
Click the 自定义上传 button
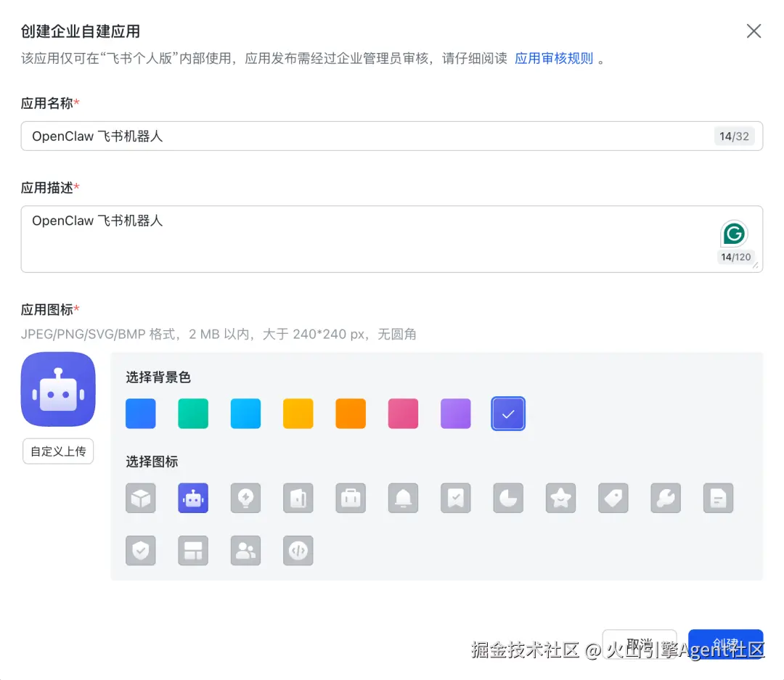[58, 451]
